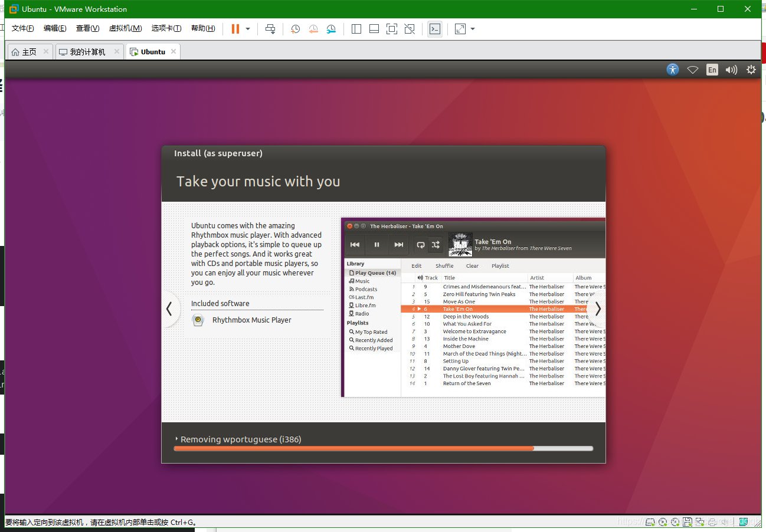Screen dimensions: 766x532
Task: Select Music in the Rhythmbox Library
Action: pyautogui.click(x=359, y=281)
